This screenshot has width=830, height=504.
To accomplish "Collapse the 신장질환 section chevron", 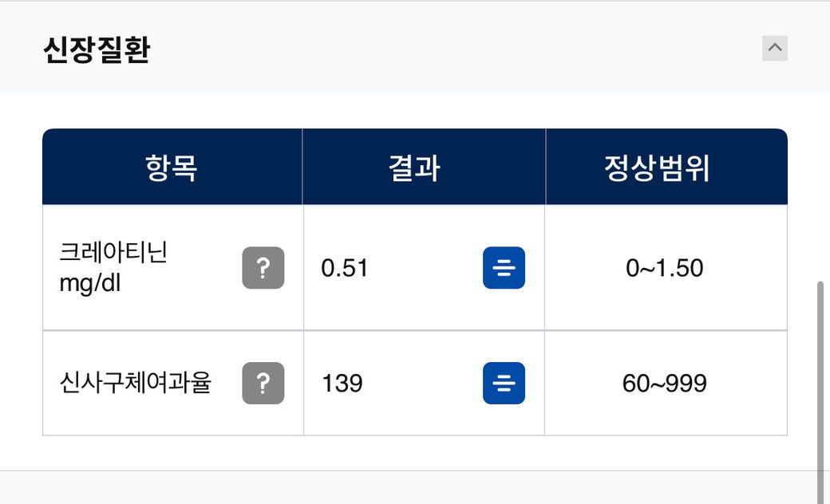I will [x=774, y=49].
